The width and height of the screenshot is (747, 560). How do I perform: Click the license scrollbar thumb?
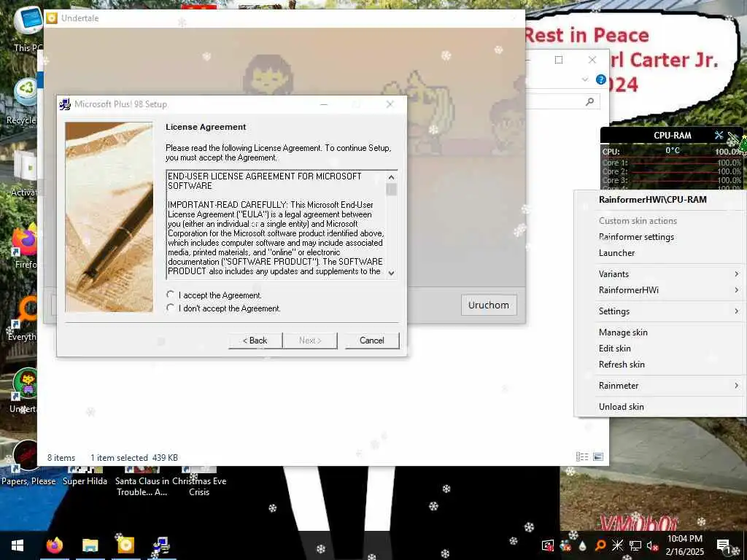391,190
